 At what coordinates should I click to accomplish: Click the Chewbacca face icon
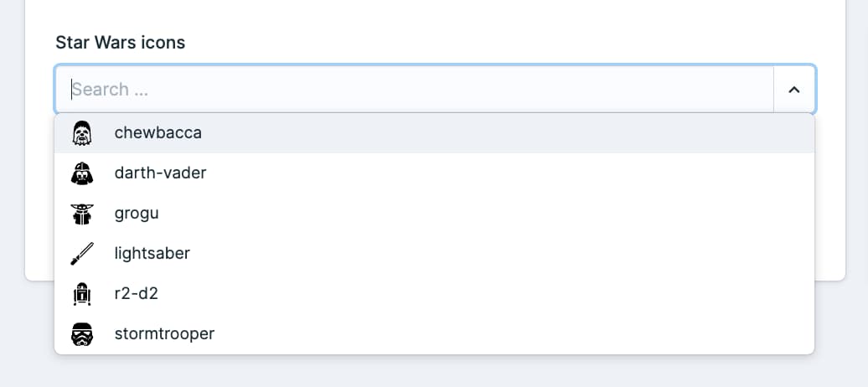pos(82,133)
